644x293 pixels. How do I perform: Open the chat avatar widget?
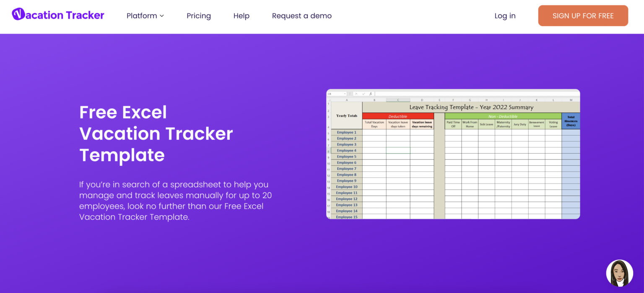[620, 273]
